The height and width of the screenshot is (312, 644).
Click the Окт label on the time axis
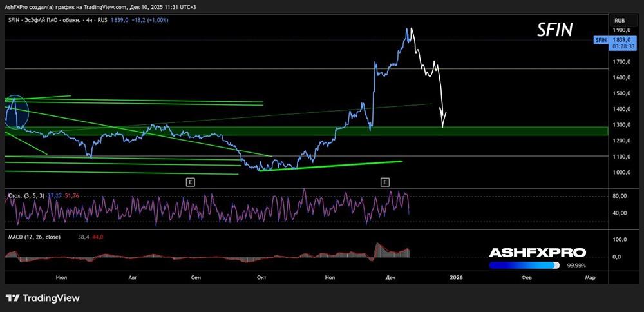pos(261,277)
